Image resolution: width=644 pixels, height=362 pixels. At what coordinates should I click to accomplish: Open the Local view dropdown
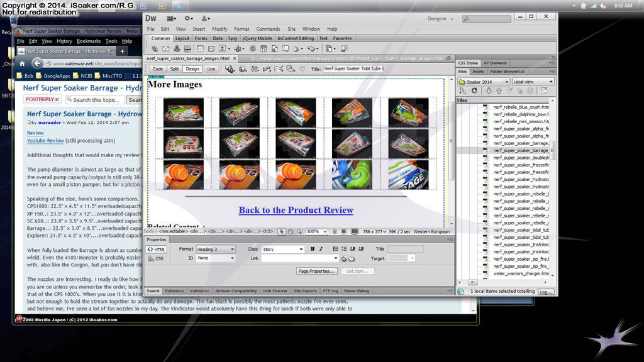[x=533, y=82]
